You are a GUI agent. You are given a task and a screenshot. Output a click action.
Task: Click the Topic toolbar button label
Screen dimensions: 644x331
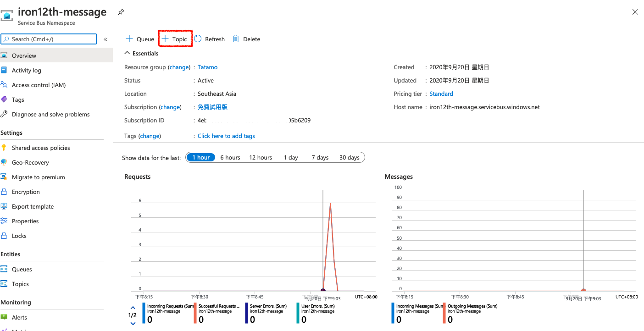point(180,39)
